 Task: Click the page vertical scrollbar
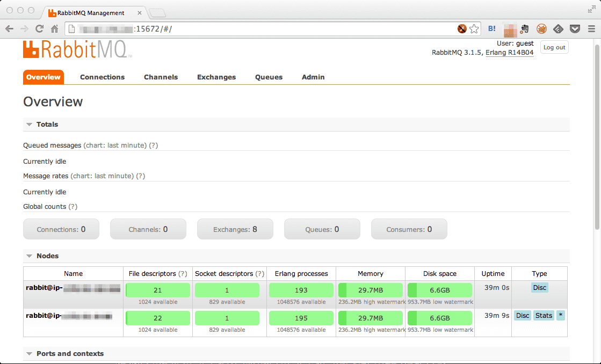point(597,137)
